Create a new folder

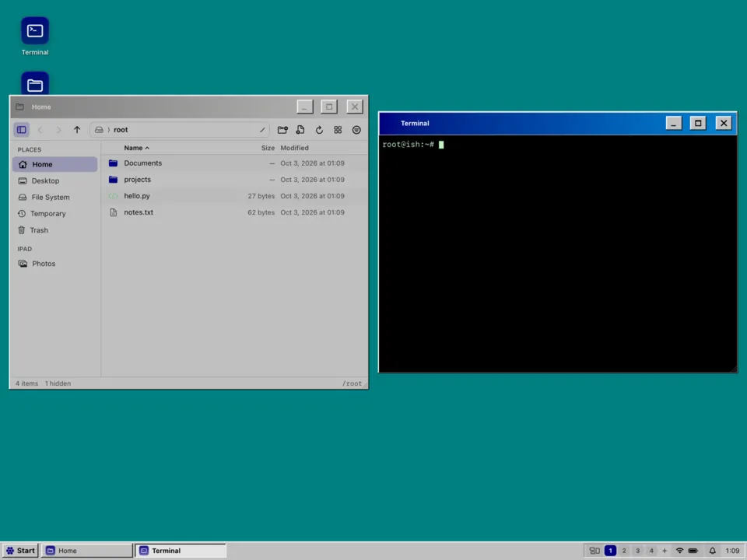(x=282, y=130)
